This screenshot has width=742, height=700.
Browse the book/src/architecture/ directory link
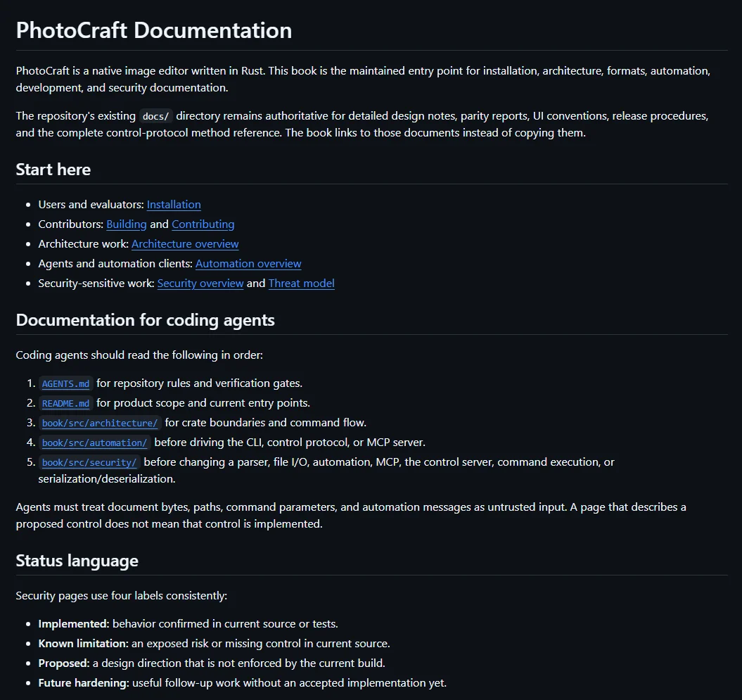100,423
